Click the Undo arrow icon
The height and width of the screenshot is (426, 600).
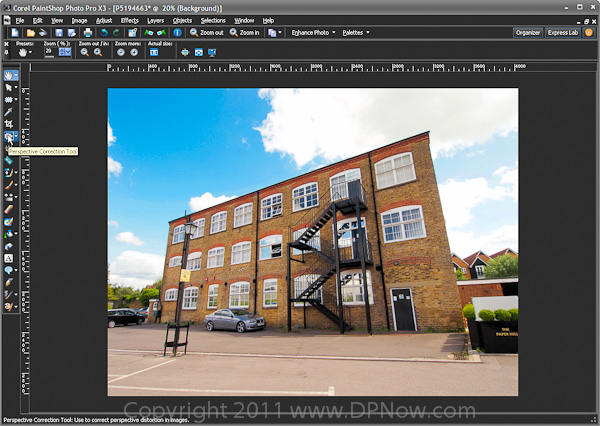105,33
